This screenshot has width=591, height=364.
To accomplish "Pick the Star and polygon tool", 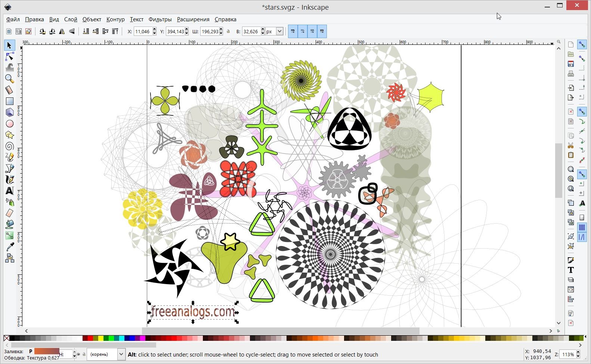I will coord(9,135).
